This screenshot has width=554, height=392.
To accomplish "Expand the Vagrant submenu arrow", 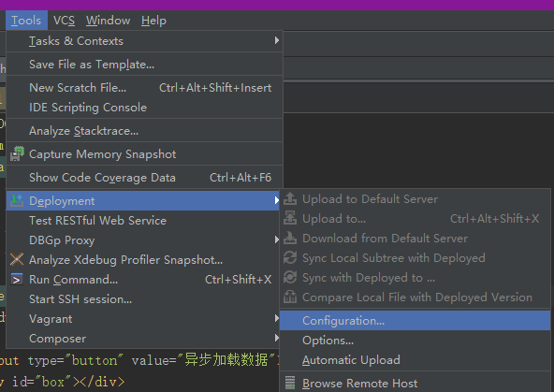I will point(276,319).
